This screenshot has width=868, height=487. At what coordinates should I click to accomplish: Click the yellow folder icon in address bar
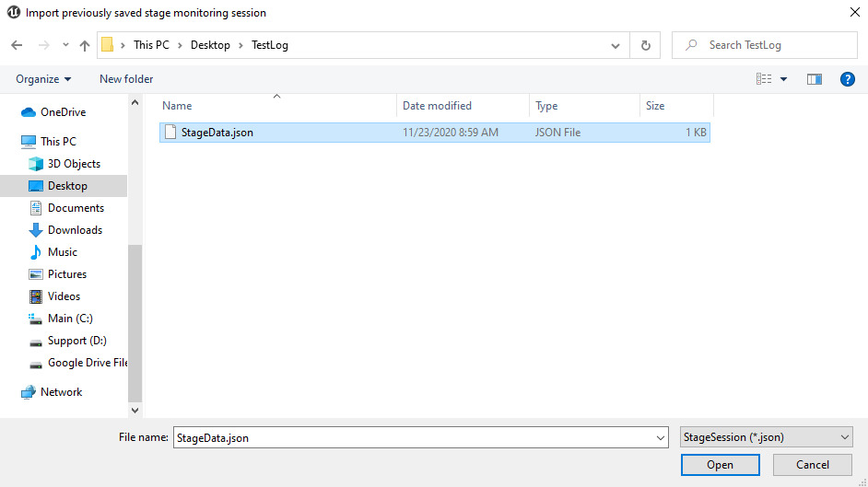108,45
